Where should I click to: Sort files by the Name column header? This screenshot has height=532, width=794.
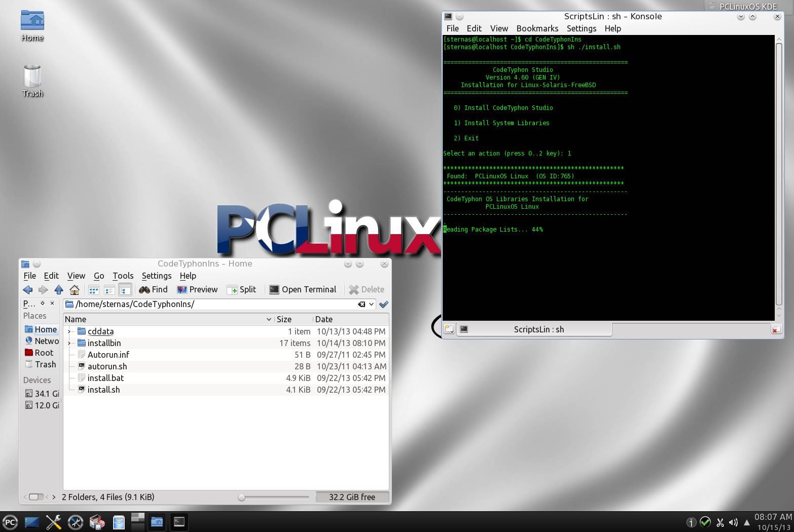pyautogui.click(x=168, y=319)
